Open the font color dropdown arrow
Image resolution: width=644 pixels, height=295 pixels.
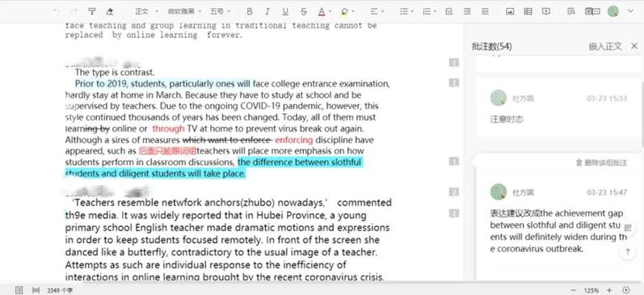tap(330, 11)
